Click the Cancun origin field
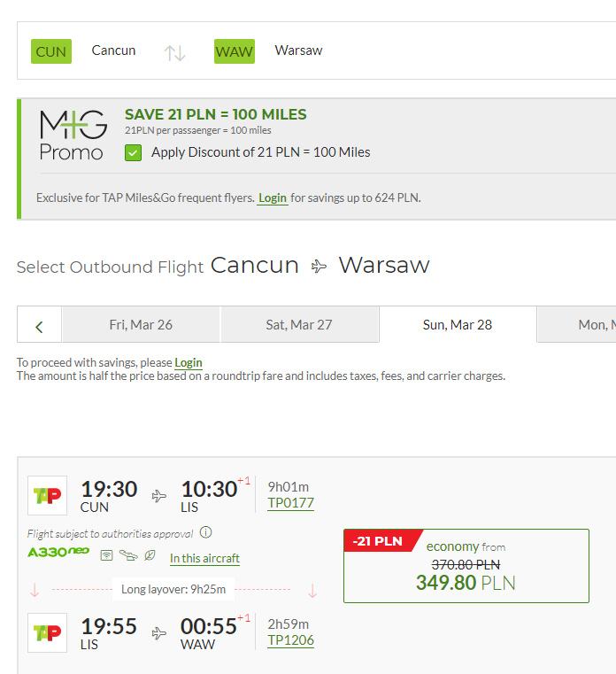 tap(113, 50)
